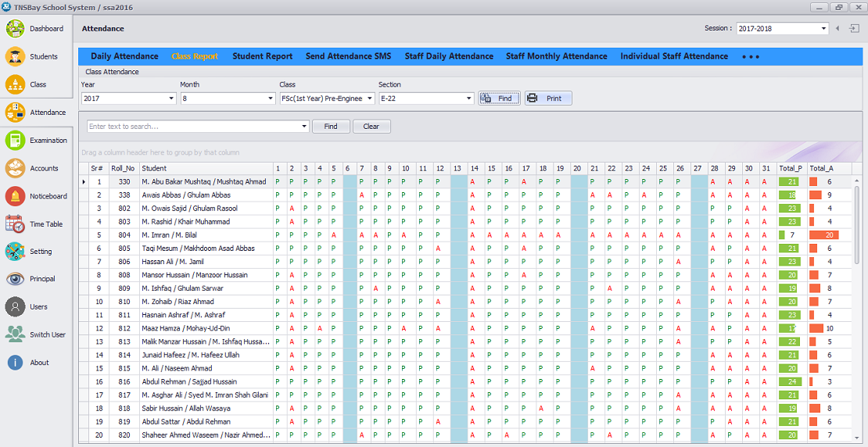Open the Accounts sidebar icon

coord(16,168)
